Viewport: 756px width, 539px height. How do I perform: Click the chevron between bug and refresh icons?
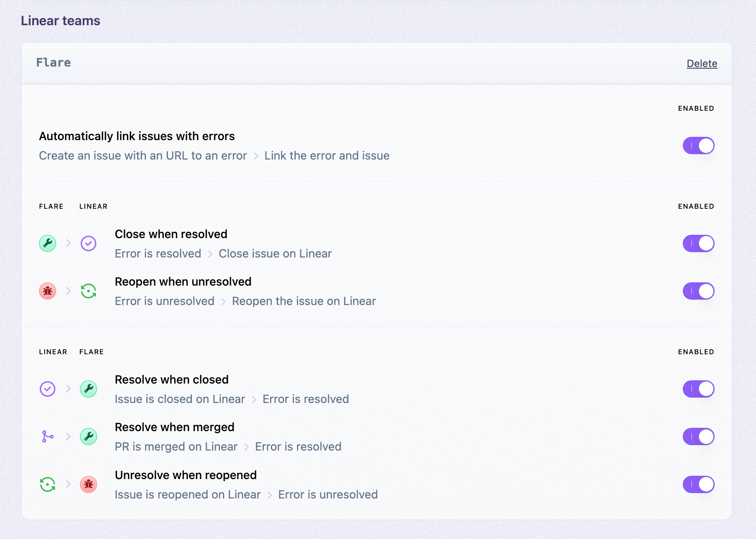pos(68,291)
